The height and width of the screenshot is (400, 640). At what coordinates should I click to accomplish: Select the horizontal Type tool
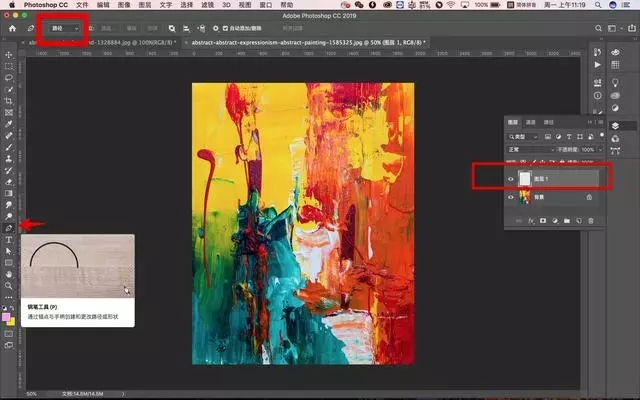(8, 240)
